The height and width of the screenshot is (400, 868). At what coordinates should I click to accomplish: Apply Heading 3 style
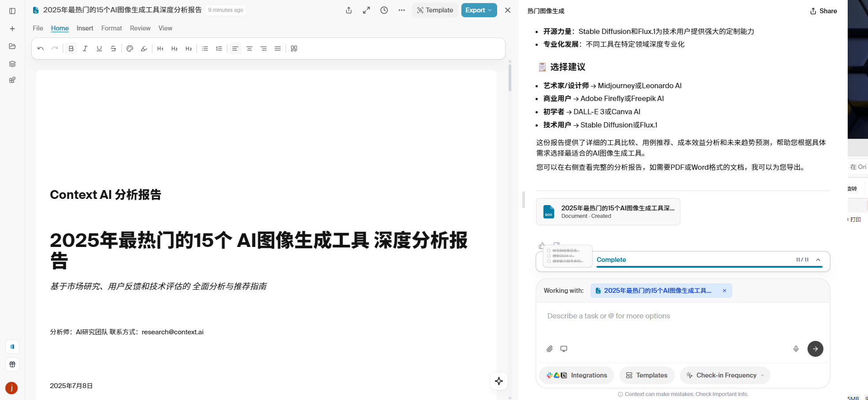[x=189, y=49]
